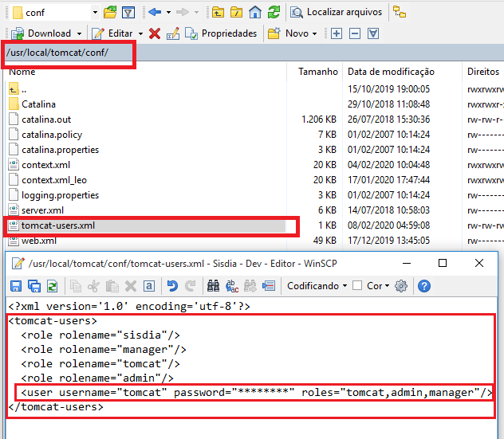Go to the parent directory icon

(218, 13)
